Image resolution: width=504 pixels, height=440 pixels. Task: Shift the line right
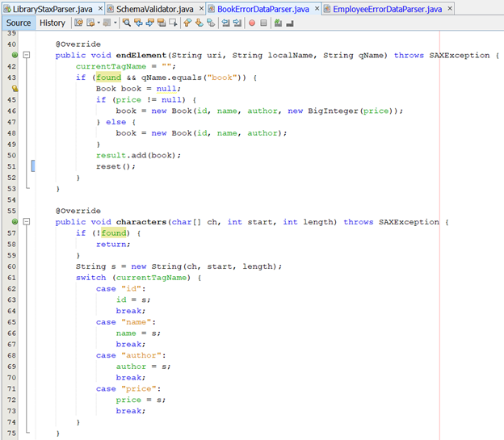[x=237, y=23]
